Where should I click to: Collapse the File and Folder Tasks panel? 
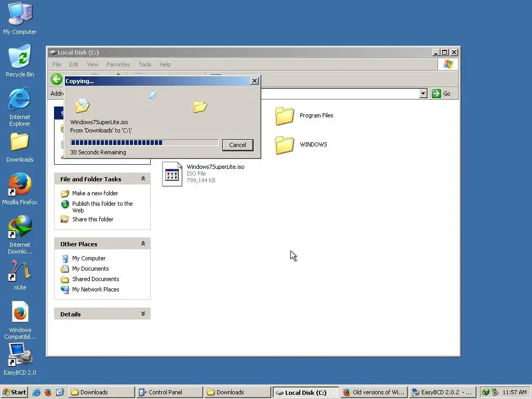(x=143, y=179)
